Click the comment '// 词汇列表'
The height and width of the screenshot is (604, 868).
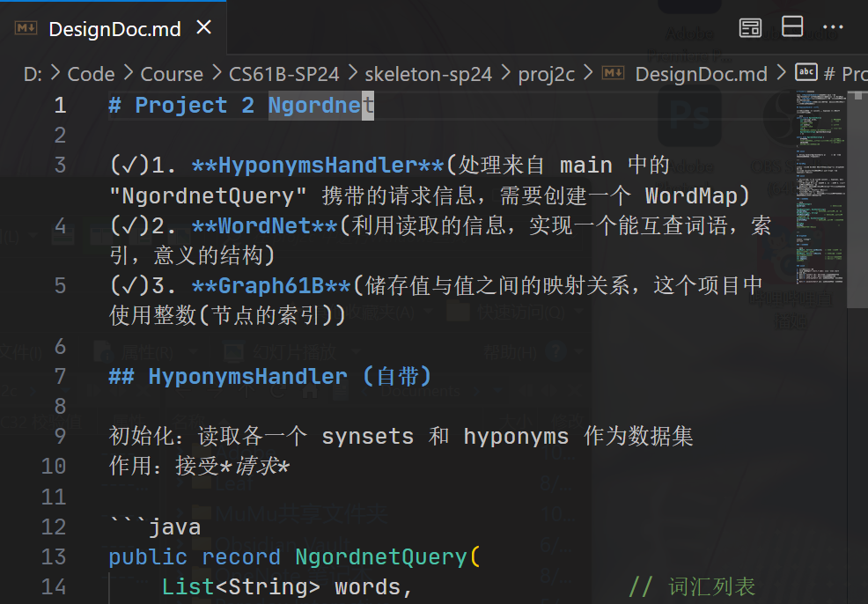point(692,587)
